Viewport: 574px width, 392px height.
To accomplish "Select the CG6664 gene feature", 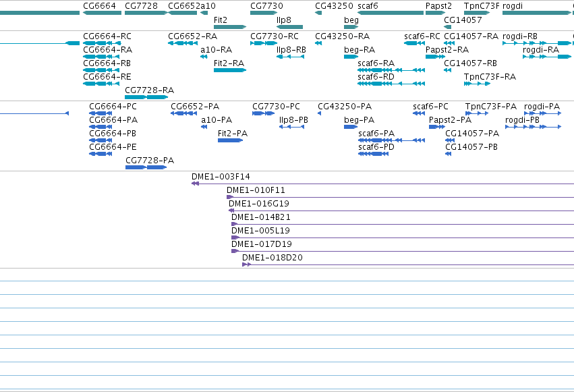I will [x=102, y=13].
